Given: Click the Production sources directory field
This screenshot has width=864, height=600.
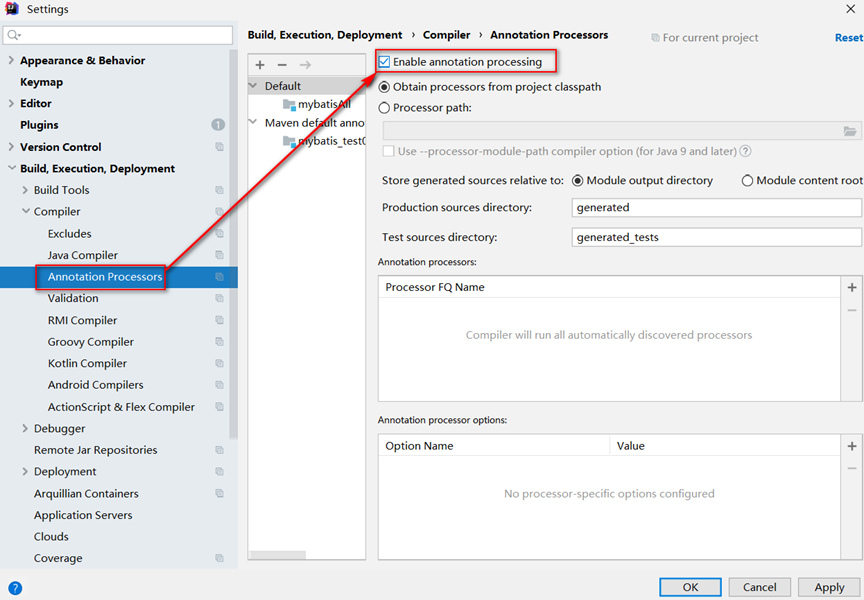Looking at the screenshot, I should click(x=716, y=208).
